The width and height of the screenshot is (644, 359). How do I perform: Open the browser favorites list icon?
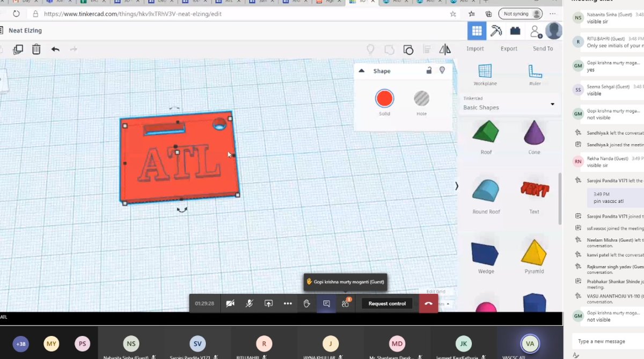click(472, 14)
